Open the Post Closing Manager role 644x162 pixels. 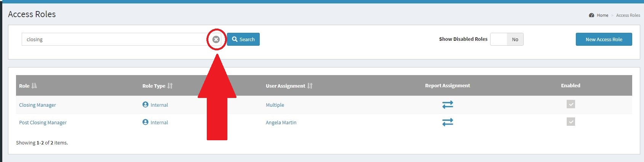(x=43, y=122)
